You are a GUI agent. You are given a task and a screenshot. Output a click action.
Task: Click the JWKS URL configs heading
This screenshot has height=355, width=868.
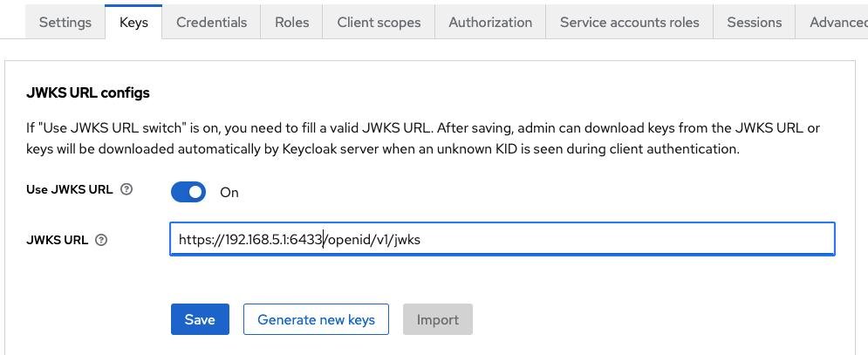88,93
